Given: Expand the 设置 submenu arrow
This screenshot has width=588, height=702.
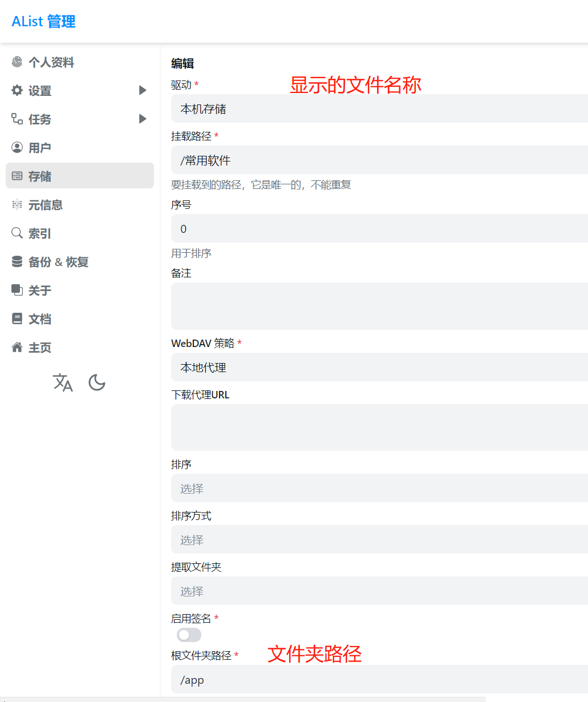Looking at the screenshot, I should point(143,90).
